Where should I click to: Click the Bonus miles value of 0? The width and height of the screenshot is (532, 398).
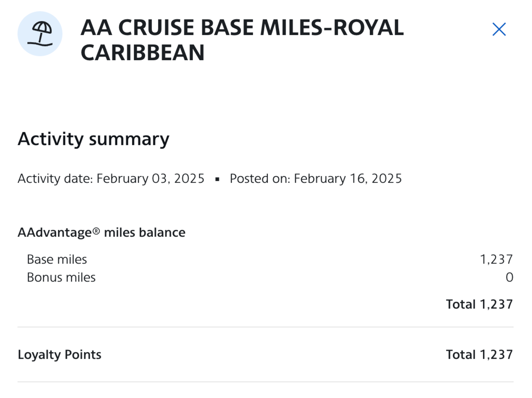[509, 277]
